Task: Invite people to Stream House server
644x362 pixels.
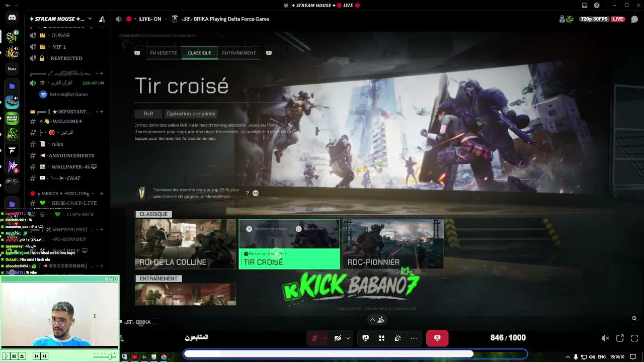Action: tap(102, 19)
